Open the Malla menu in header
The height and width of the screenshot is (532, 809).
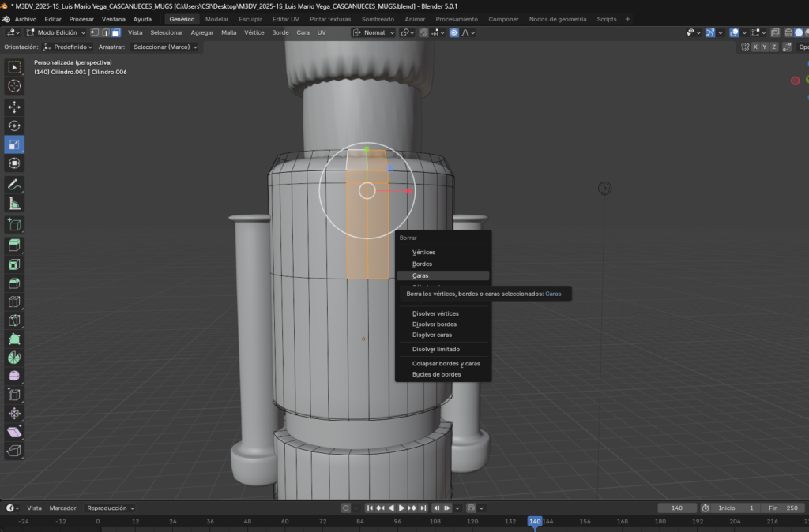coord(228,32)
